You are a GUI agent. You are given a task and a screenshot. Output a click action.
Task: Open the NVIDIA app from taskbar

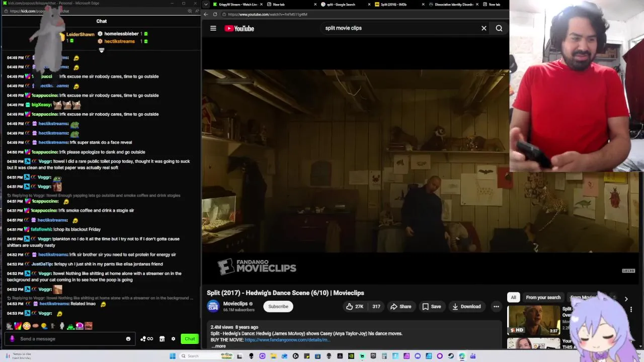(351, 356)
